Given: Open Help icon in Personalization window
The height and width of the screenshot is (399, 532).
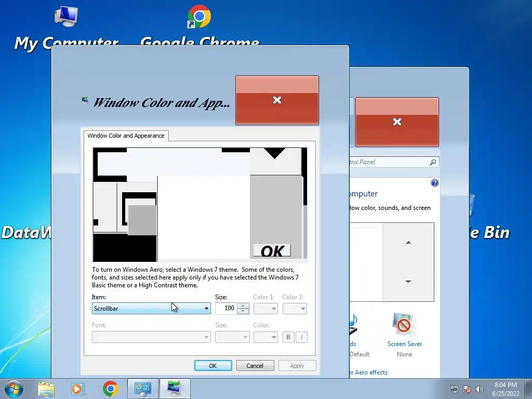Looking at the screenshot, I should [x=435, y=183].
